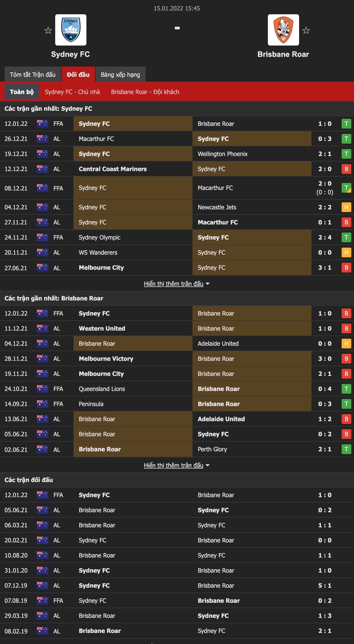Open Peninsula team link

coord(91,404)
